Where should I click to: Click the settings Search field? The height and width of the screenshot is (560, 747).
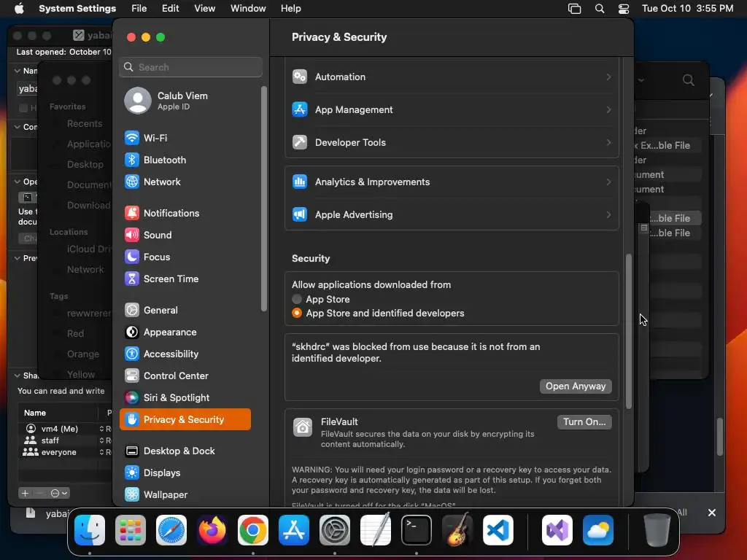[x=190, y=67]
